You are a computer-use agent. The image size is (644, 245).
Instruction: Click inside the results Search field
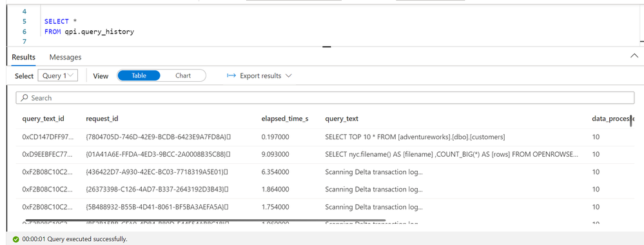coord(325,98)
